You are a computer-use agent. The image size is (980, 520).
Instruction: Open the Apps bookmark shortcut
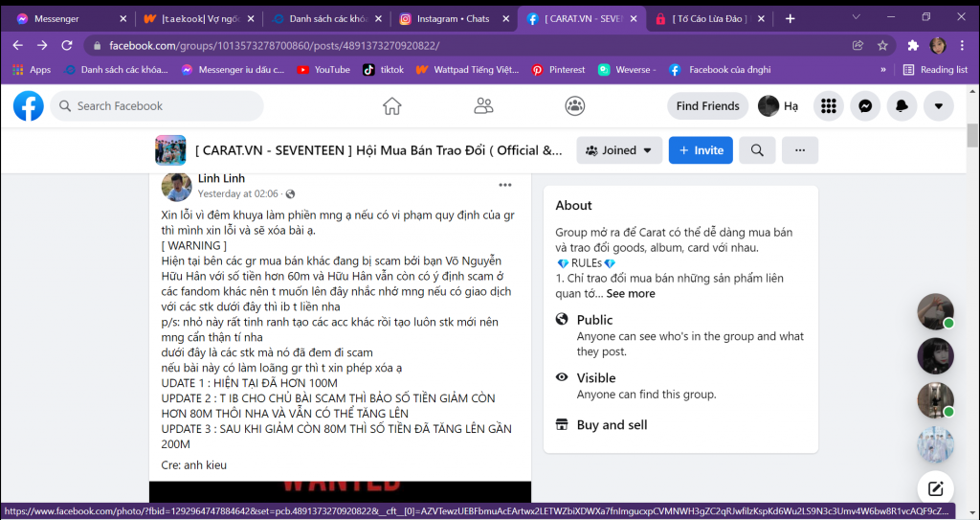[x=32, y=70]
